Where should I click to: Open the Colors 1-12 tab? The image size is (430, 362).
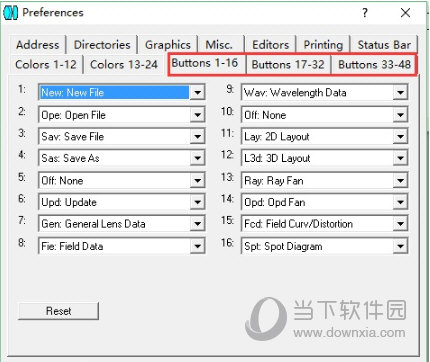(46, 64)
